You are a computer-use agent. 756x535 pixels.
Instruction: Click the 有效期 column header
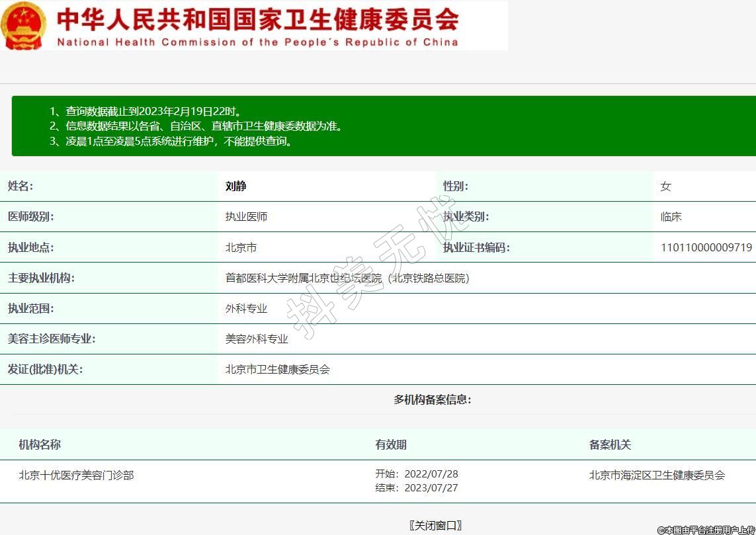point(391,445)
